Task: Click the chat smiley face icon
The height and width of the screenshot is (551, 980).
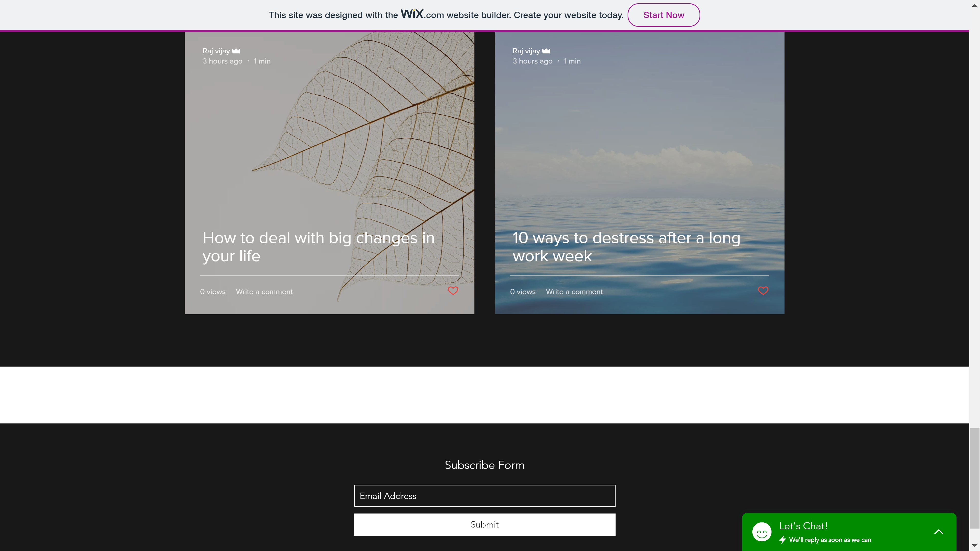Action: coord(762,532)
